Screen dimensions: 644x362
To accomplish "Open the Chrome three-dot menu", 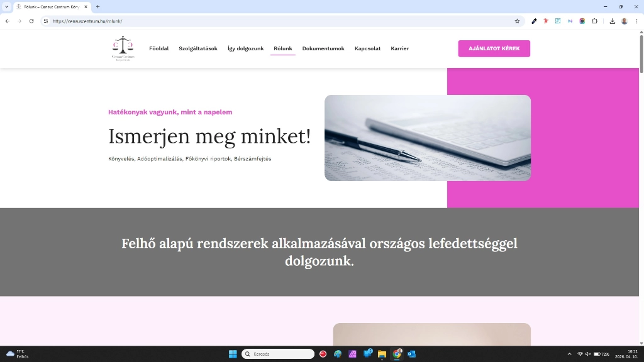I will [x=636, y=21].
